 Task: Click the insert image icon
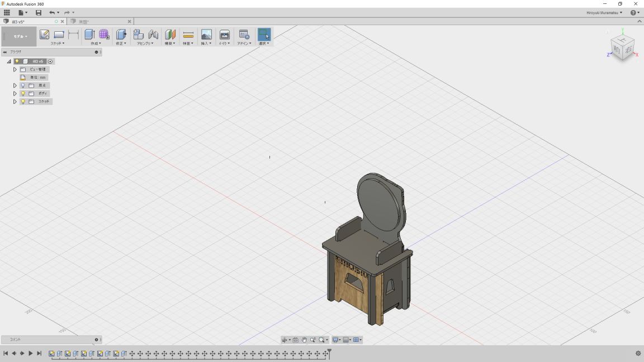click(206, 35)
